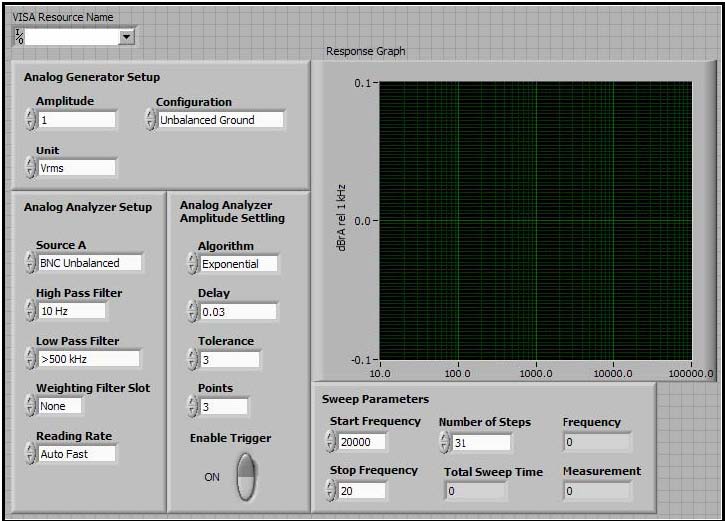Click the Delay value input field

pos(237,312)
